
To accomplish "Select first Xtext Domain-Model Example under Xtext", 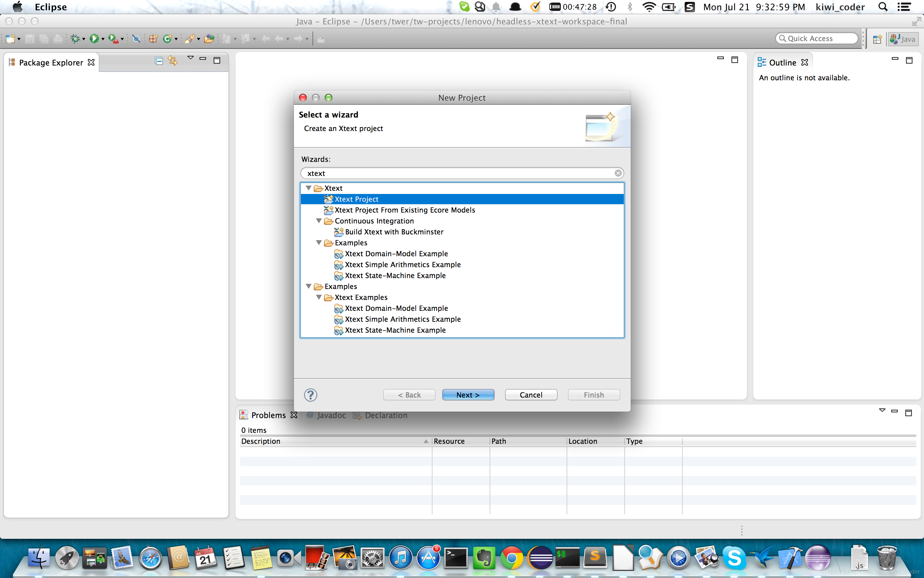I will (x=391, y=254).
